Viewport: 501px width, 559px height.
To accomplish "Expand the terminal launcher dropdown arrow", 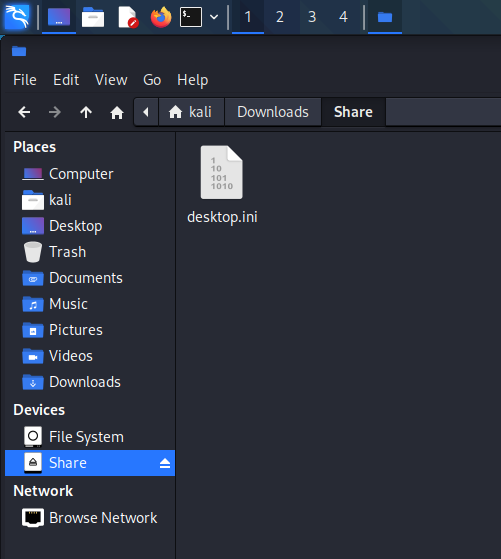I will click(x=214, y=17).
